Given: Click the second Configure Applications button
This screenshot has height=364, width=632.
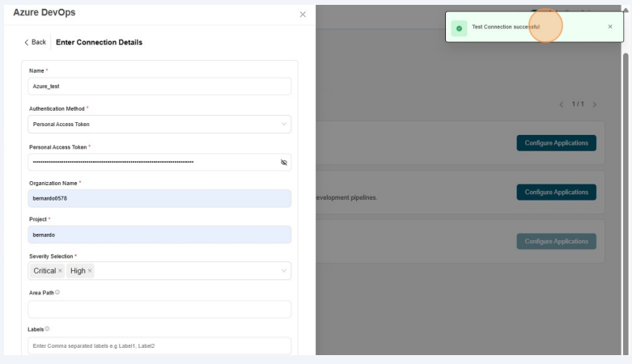Looking at the screenshot, I should 556,193.
